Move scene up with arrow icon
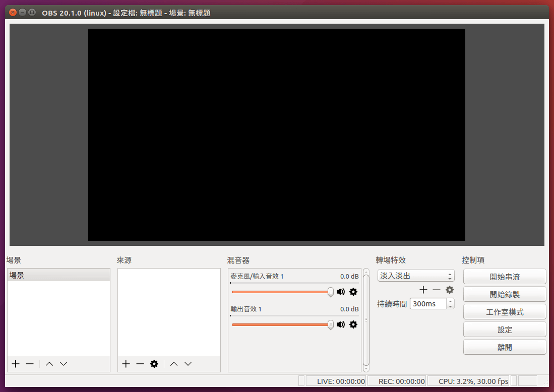The width and height of the screenshot is (554, 392). tap(49, 364)
